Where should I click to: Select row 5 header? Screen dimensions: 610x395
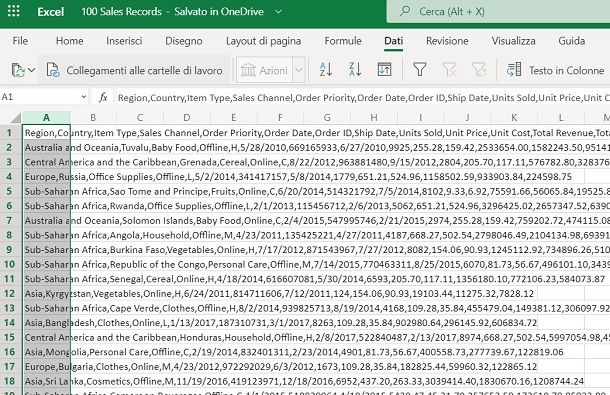pos(11,191)
